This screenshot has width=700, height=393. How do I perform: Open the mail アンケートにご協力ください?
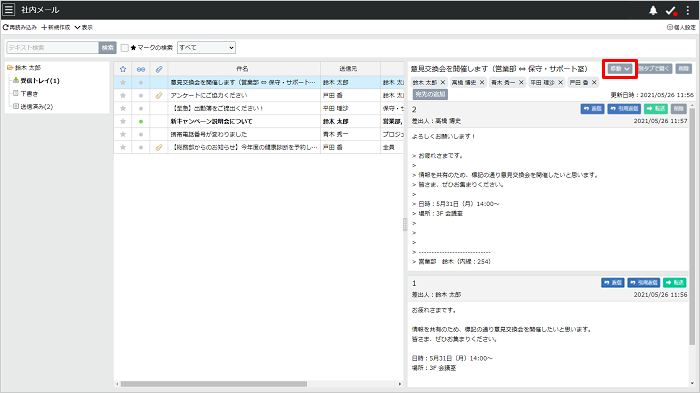click(x=208, y=96)
